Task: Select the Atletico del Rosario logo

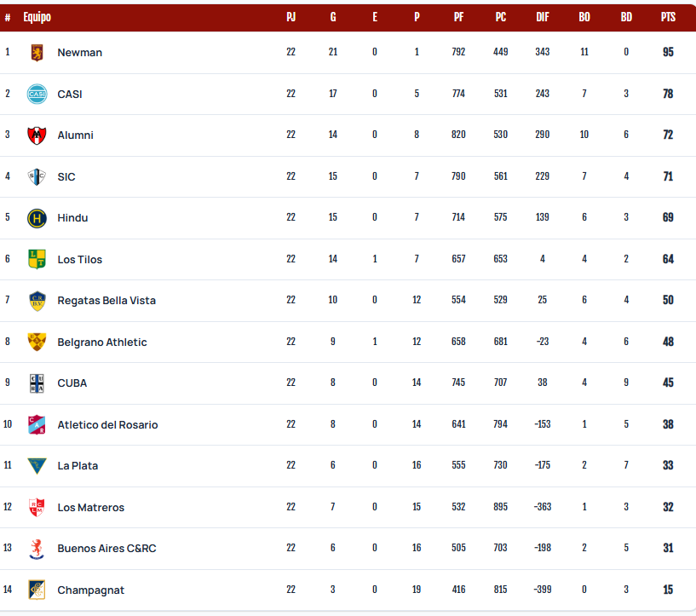Action: 37,424
